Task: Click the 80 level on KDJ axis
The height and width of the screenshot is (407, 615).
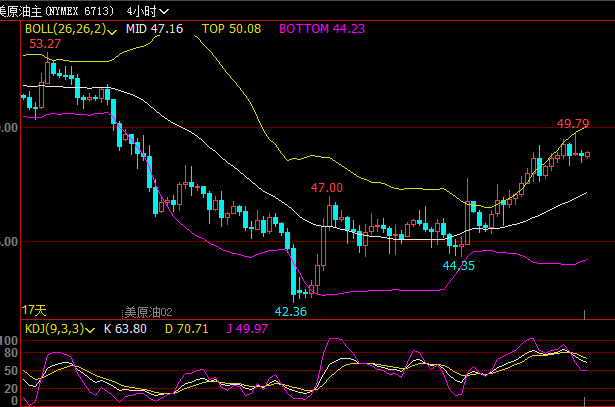Action: (x=11, y=353)
